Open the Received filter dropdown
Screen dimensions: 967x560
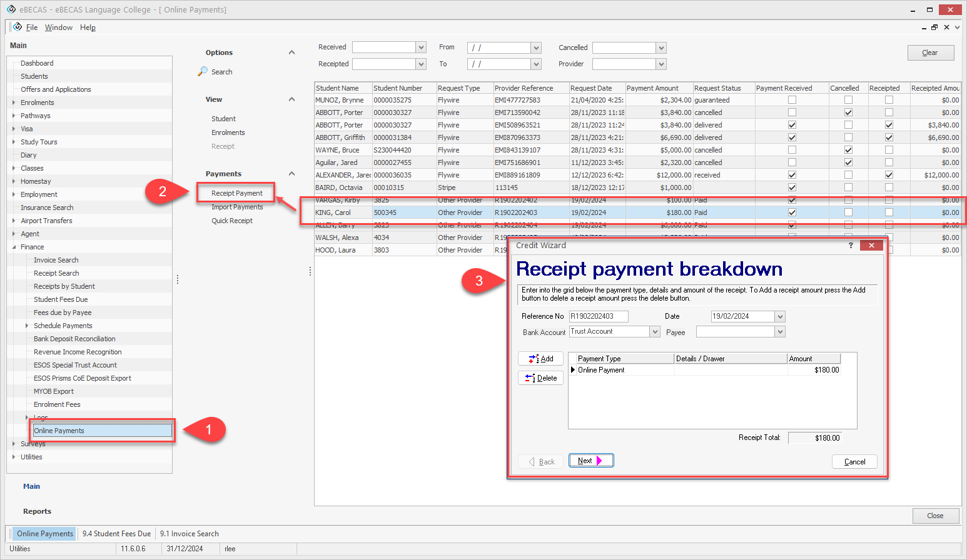click(421, 47)
